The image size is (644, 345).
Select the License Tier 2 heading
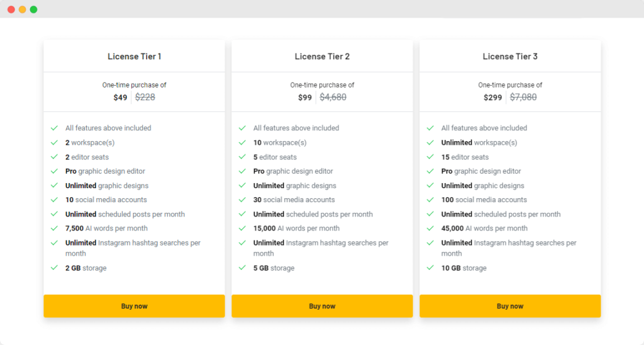322,56
